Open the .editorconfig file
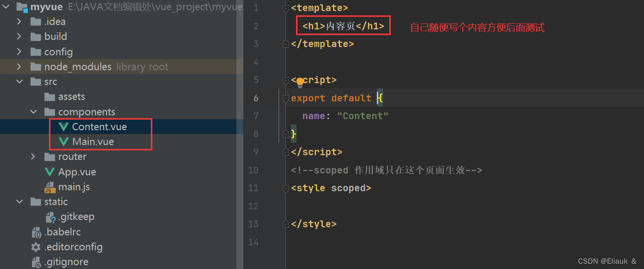The width and height of the screenshot is (644, 269). pos(74,247)
